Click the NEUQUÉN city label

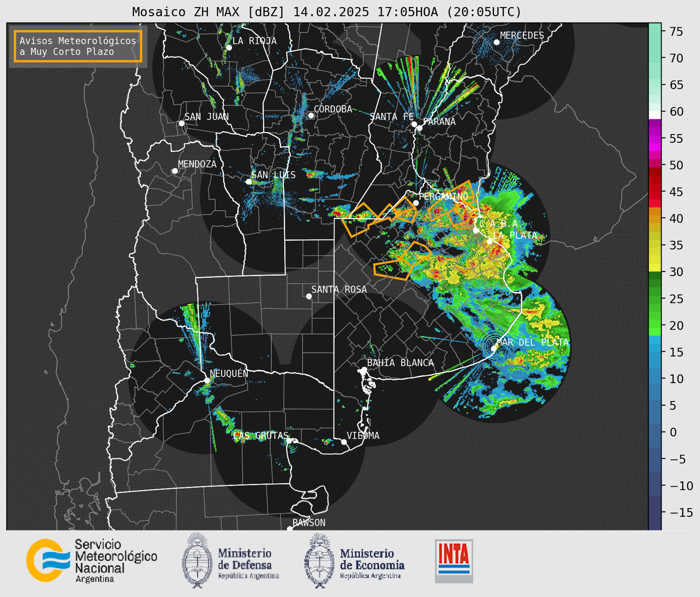coord(229,373)
